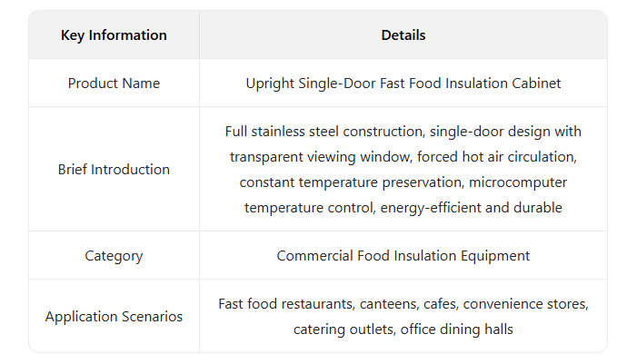Screen dimensions: 637x364
Task: Select the 'Product Name' row label
Action: 114,84
